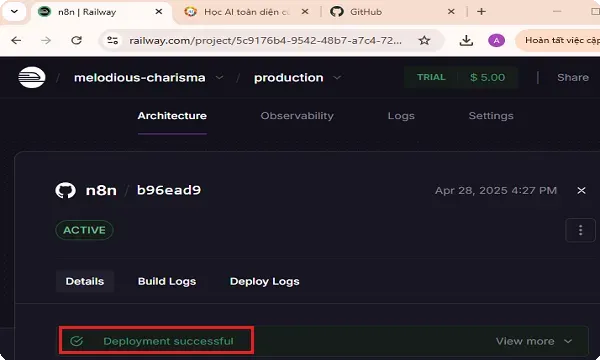
Task: Click the deployment success check icon
Action: click(x=77, y=340)
